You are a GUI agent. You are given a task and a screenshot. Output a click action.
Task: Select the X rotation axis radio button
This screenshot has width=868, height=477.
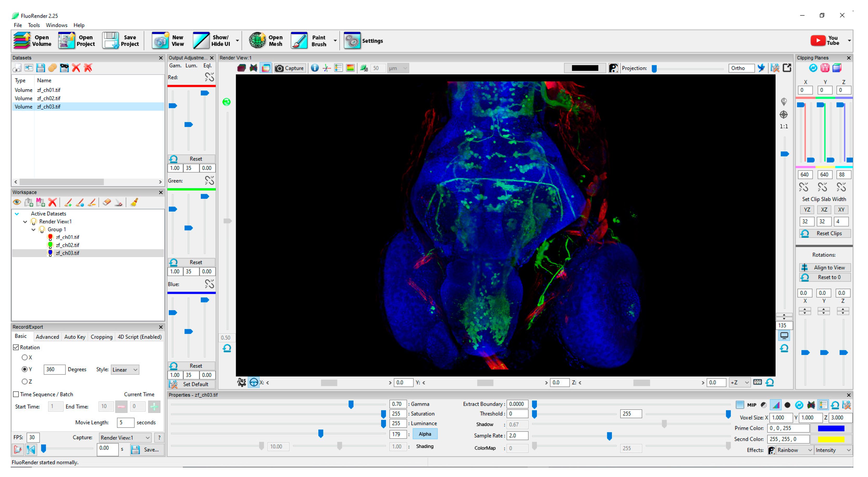coord(24,358)
